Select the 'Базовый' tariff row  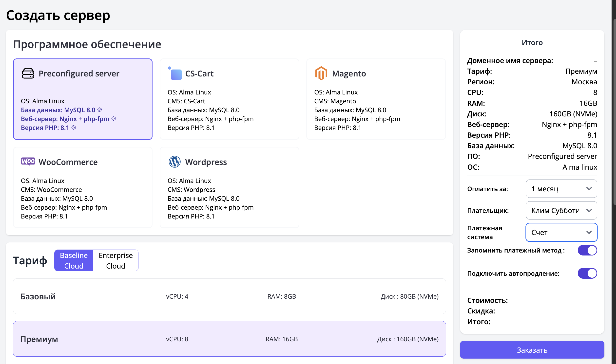229,296
